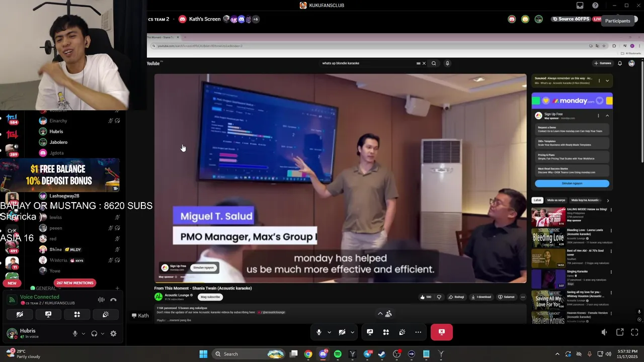
Task: Select user Jabolero in voice list
Action: [x=58, y=142]
